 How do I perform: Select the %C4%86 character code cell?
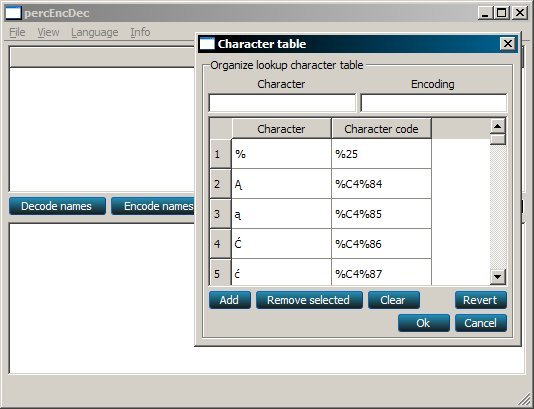click(381, 244)
